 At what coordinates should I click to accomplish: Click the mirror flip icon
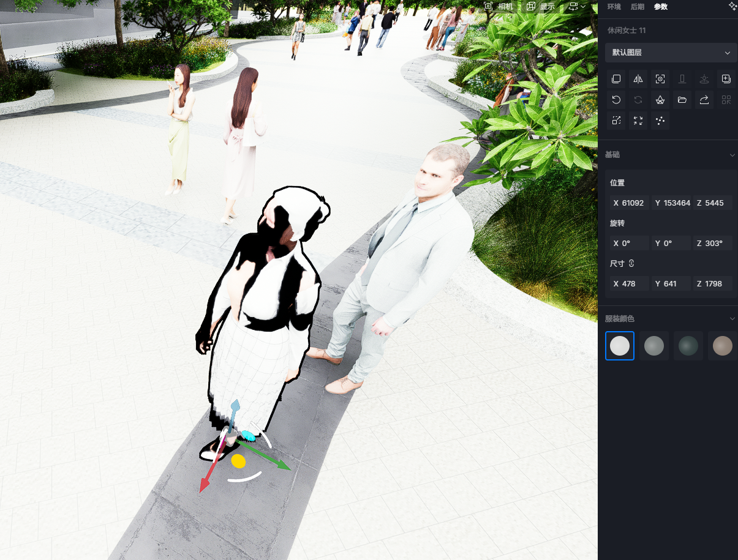pos(638,79)
